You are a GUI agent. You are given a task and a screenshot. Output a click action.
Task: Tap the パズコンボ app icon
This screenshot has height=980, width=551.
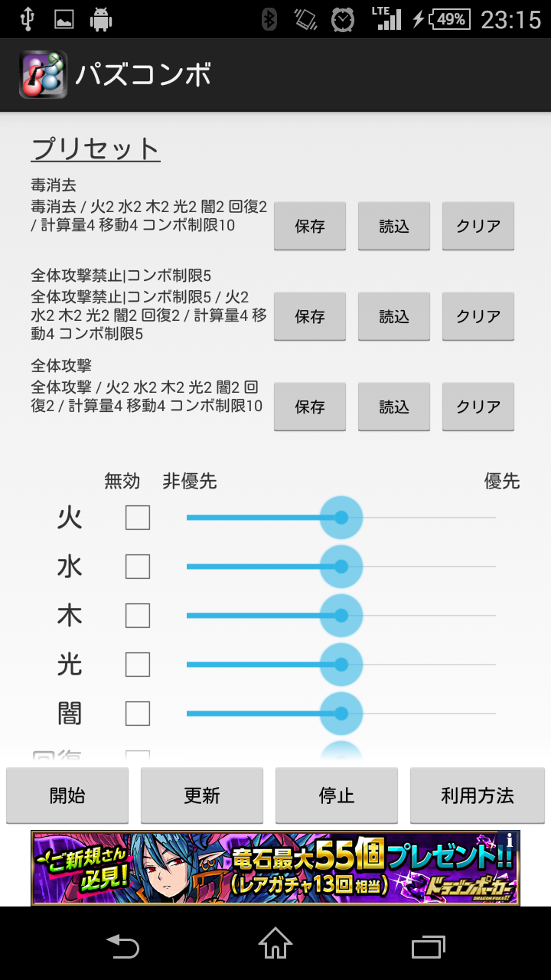(x=43, y=75)
